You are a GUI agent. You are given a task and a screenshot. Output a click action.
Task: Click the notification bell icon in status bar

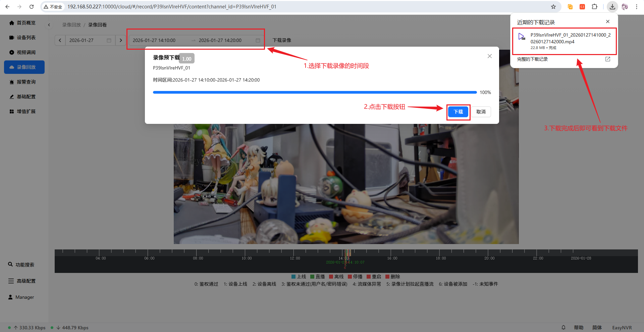click(563, 328)
